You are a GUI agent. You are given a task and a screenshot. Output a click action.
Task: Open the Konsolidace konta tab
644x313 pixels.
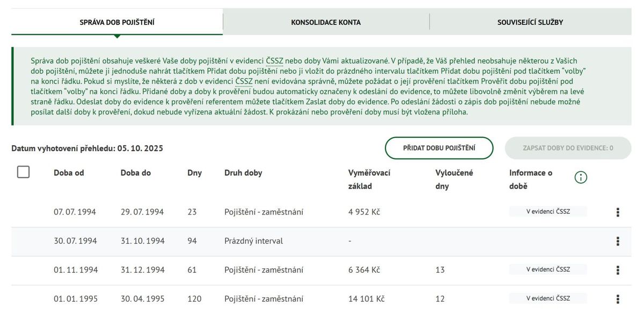[326, 23]
